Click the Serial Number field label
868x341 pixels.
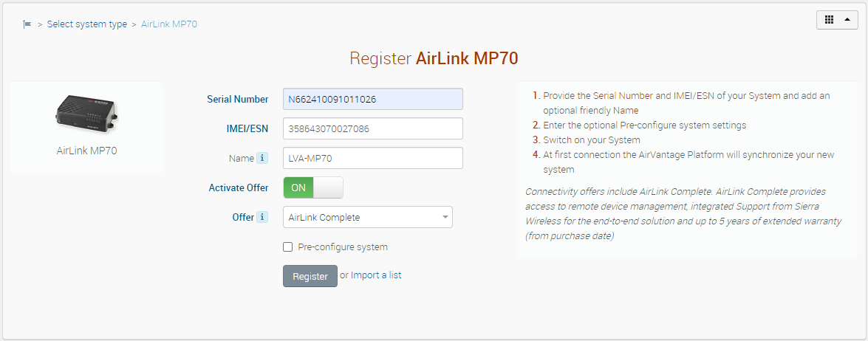(238, 99)
